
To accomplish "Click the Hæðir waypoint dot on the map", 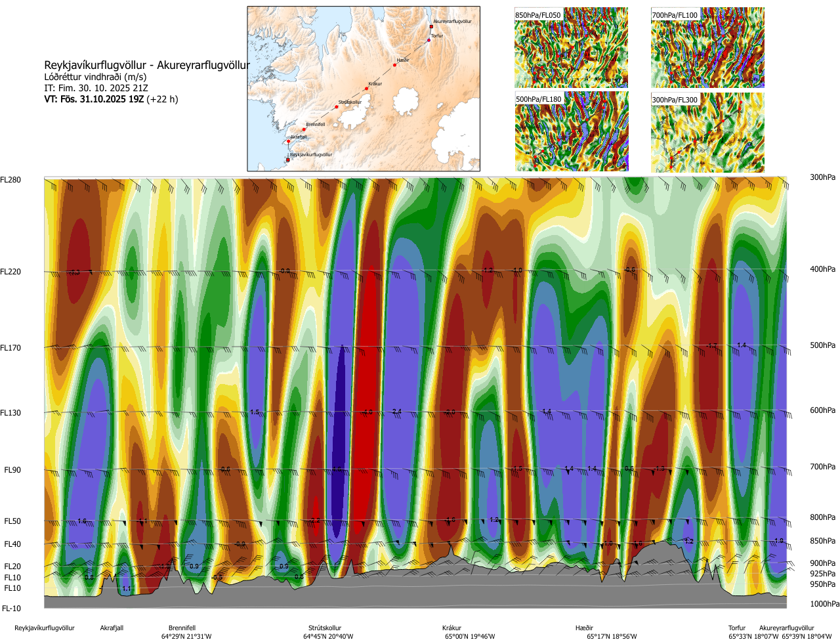I will click(395, 65).
